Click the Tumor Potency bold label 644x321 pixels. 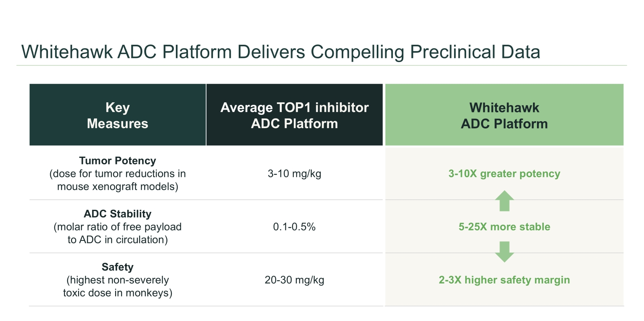pyautogui.click(x=118, y=161)
